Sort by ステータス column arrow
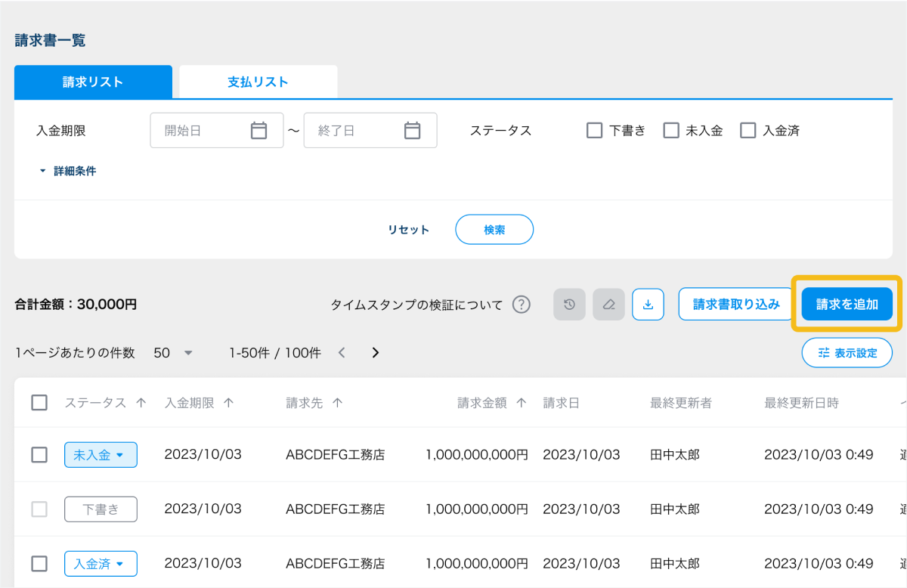The image size is (907, 588). [x=141, y=404]
